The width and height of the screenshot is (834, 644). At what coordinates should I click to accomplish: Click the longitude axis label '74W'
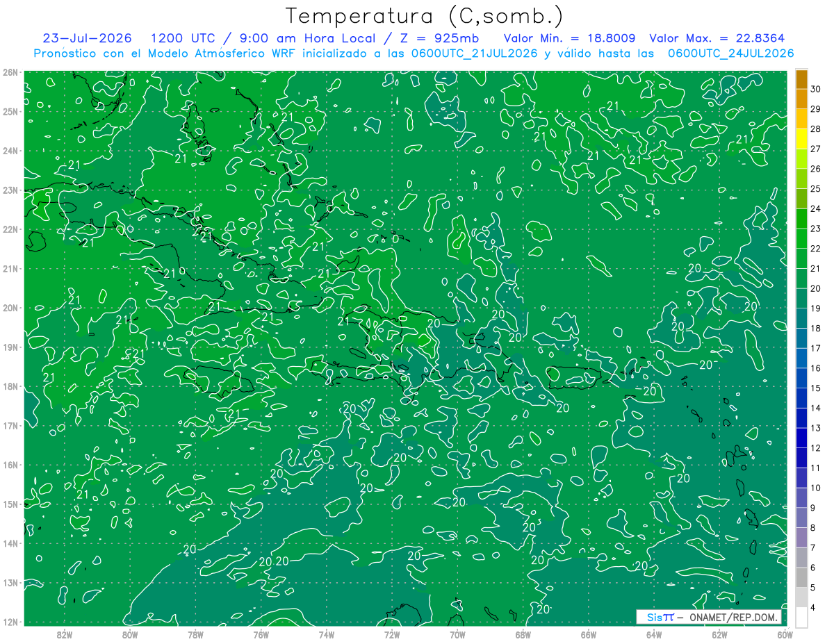[x=326, y=634]
